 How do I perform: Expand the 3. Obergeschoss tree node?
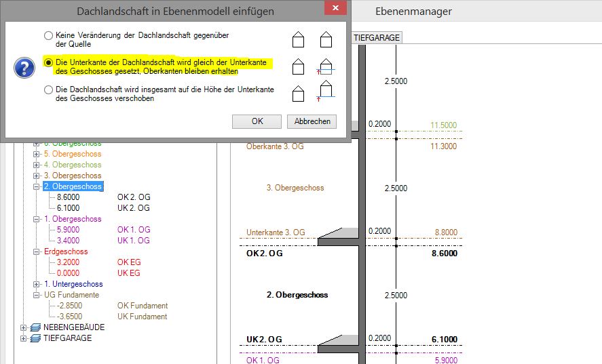click(x=37, y=176)
